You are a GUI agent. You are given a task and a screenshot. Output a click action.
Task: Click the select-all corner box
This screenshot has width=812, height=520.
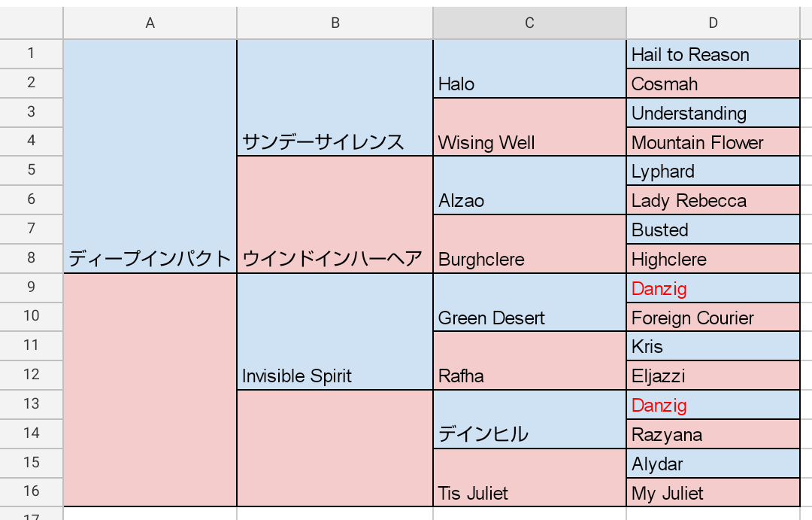(32, 23)
